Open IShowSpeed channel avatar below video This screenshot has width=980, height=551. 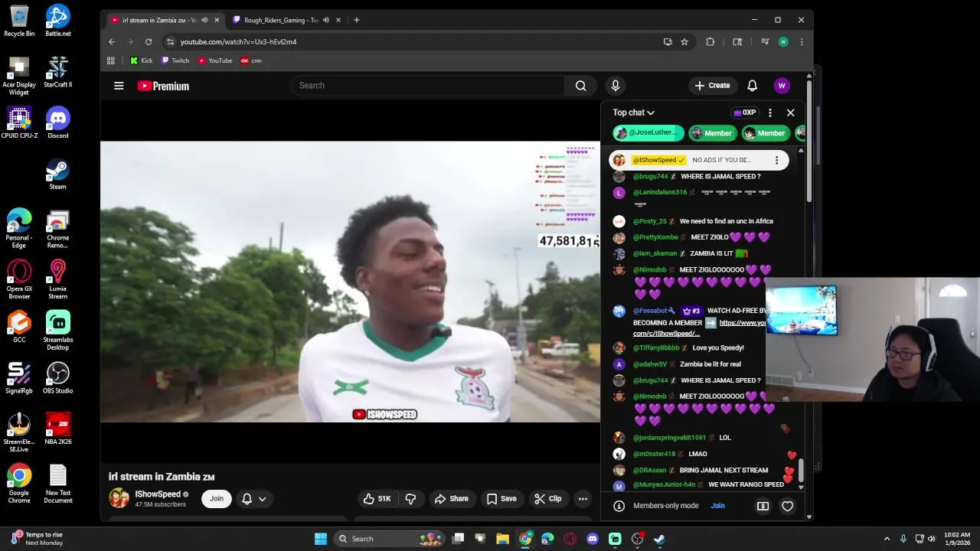[119, 498]
